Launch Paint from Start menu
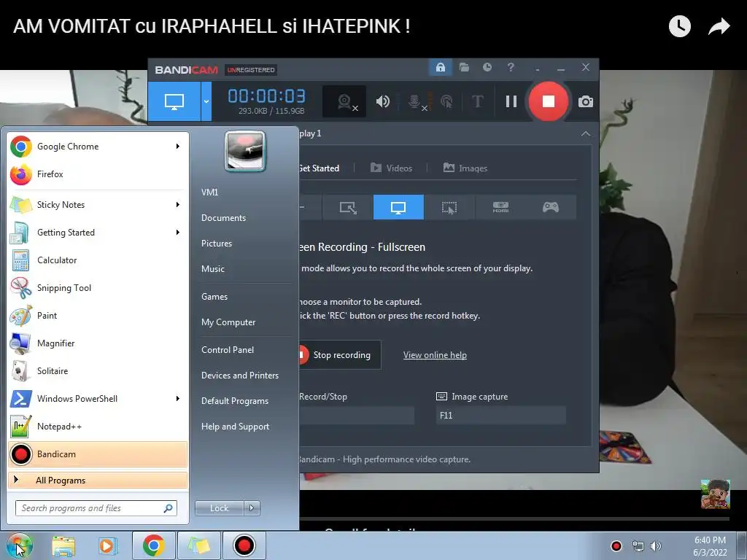Viewport: 747px width, 560px height. point(98,316)
